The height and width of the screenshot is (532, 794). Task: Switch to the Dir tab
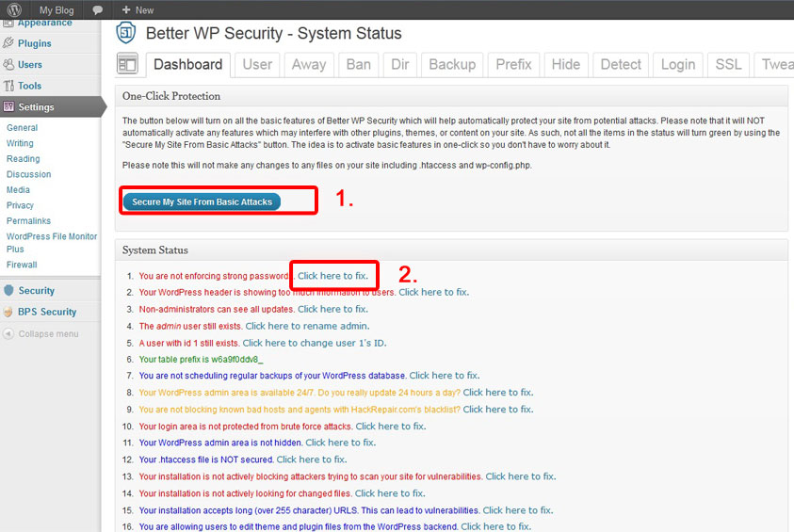coord(400,65)
